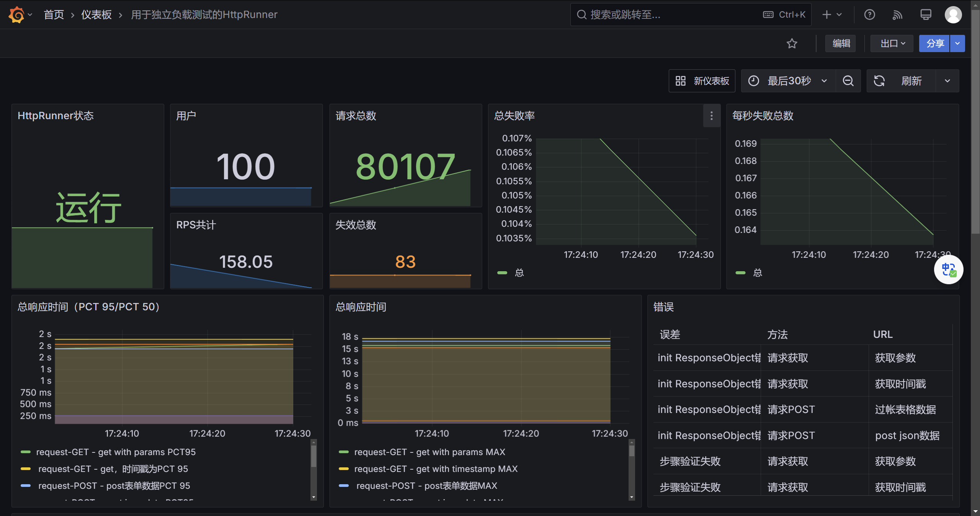Click the 新仪表板 grid icon
Screen dimensions: 980x516
pyautogui.click(x=680, y=81)
